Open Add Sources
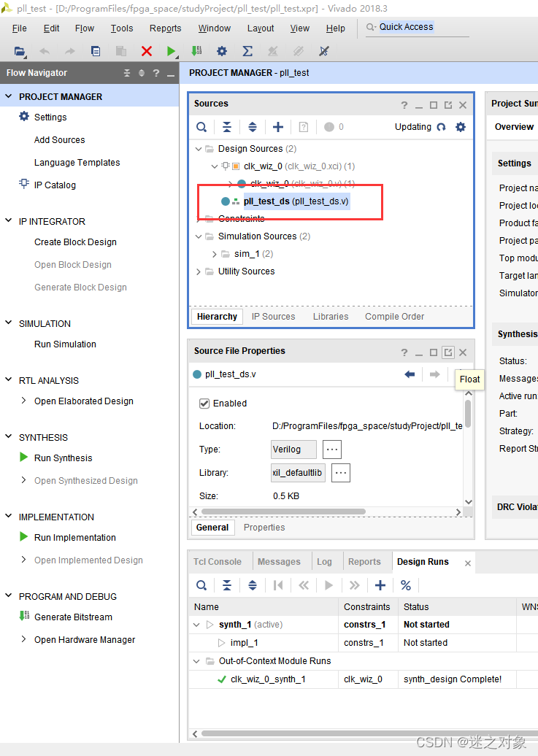Screen dimensions: 538x756 click(x=59, y=140)
